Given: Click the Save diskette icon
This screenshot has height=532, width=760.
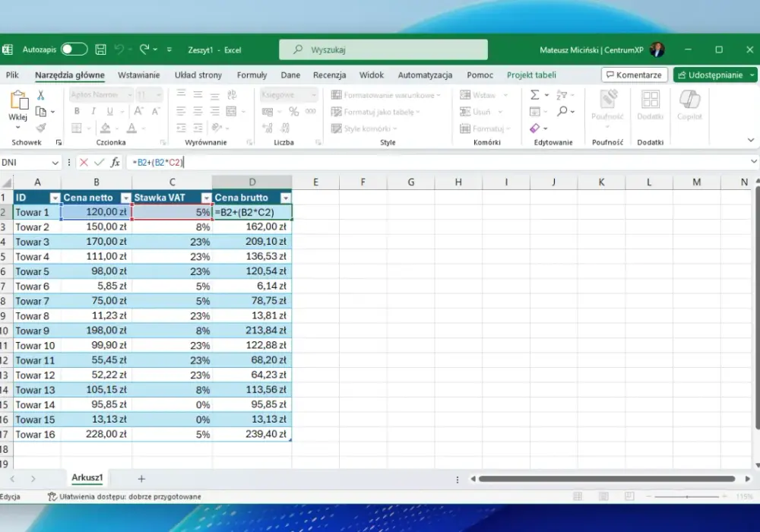Looking at the screenshot, I should (x=100, y=49).
